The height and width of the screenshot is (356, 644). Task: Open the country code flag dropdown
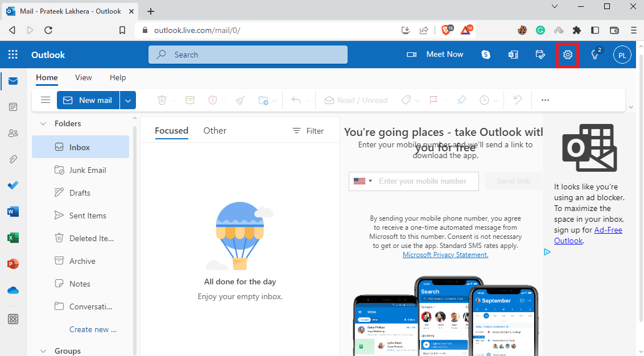pyautogui.click(x=363, y=181)
